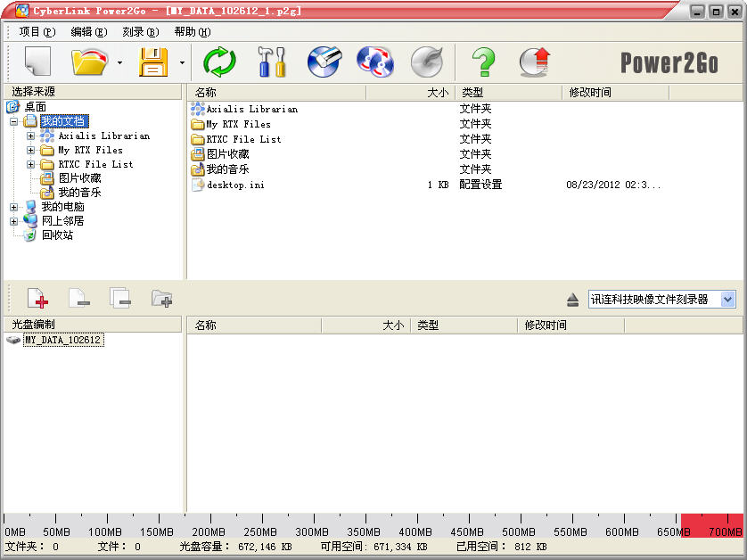The height and width of the screenshot is (560, 747).
Task: Expand the 我的电脑 tree node
Action: click(14, 207)
